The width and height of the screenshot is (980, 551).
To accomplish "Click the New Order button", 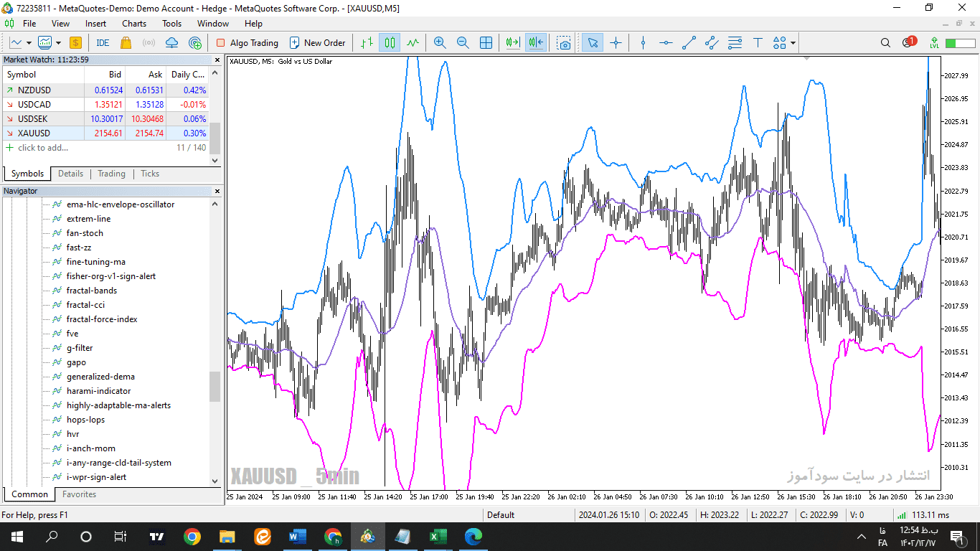I will click(317, 43).
